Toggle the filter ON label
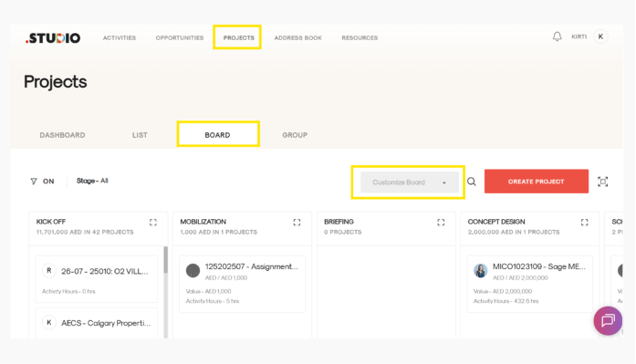 [48, 182]
